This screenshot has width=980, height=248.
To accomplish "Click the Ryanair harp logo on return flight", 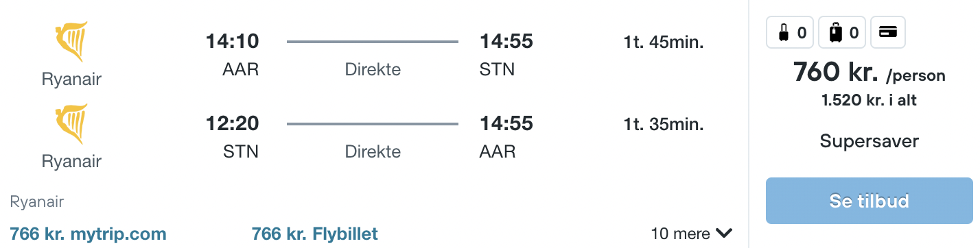I will (x=71, y=124).
